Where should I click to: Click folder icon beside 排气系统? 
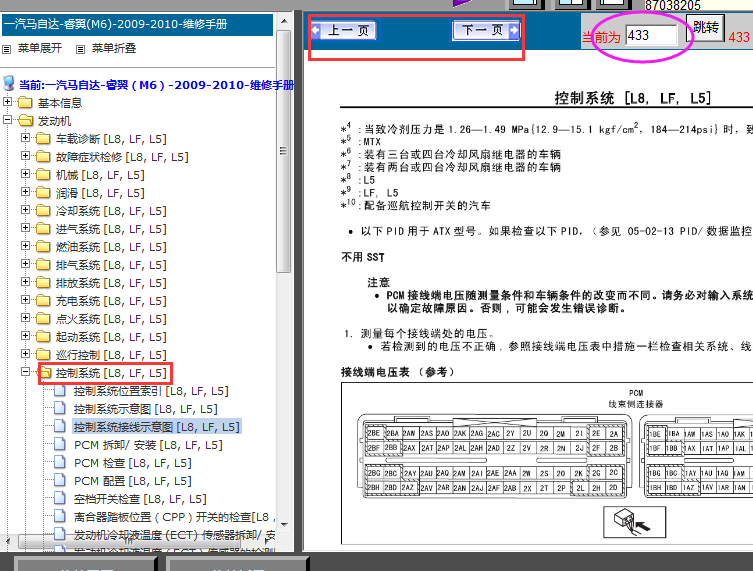pyautogui.click(x=43, y=265)
